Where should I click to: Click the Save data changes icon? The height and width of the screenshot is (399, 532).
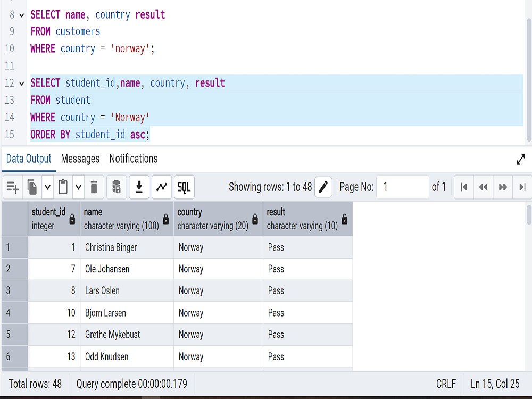coord(117,187)
